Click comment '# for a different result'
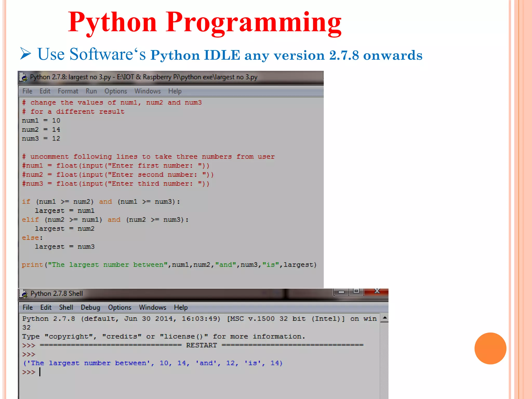 click(x=73, y=112)
